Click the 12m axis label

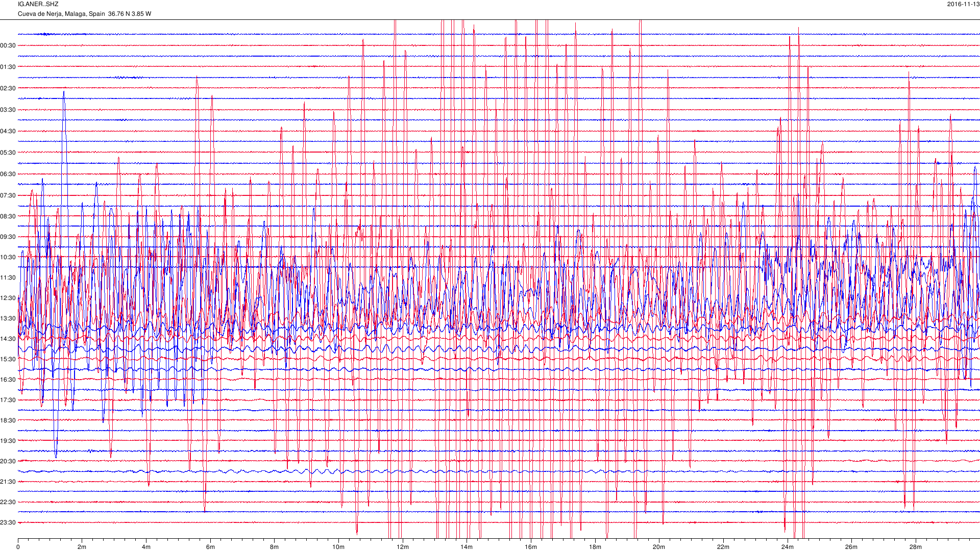[403, 547]
